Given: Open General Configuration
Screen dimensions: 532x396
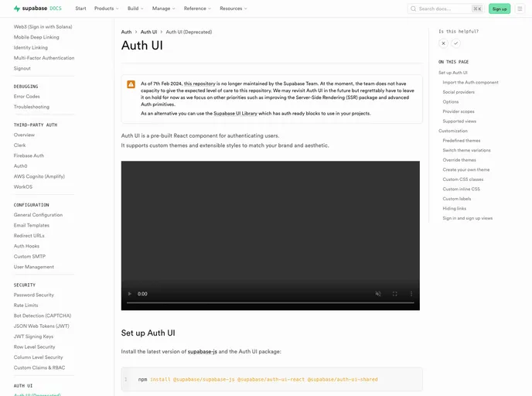Looking at the screenshot, I should pyautogui.click(x=38, y=215).
